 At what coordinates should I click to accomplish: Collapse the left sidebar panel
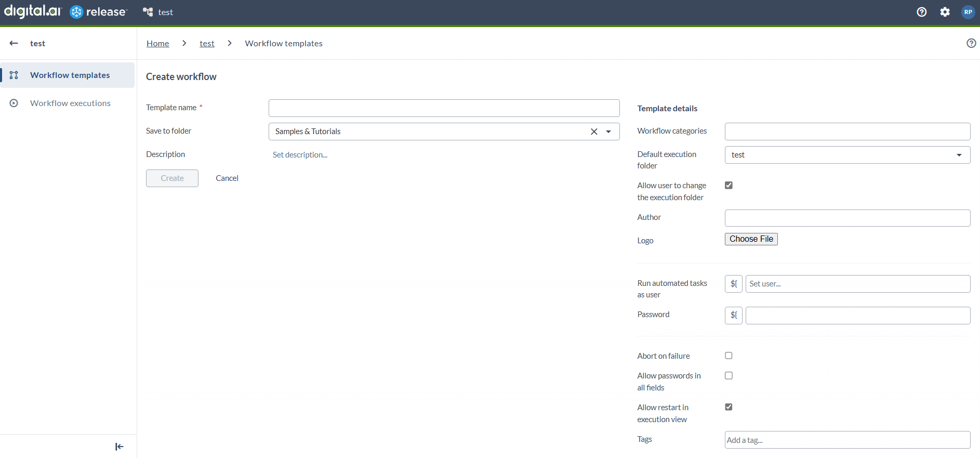coord(119,447)
